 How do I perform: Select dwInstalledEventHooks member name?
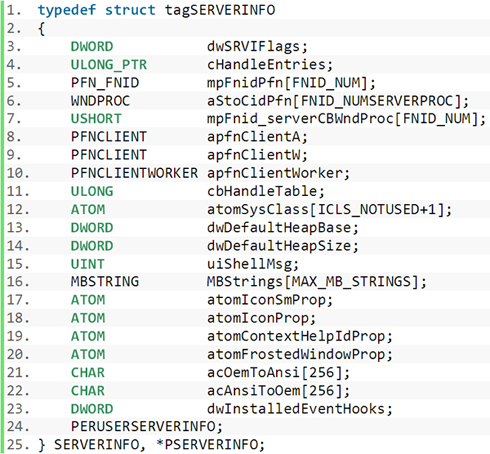(296, 409)
